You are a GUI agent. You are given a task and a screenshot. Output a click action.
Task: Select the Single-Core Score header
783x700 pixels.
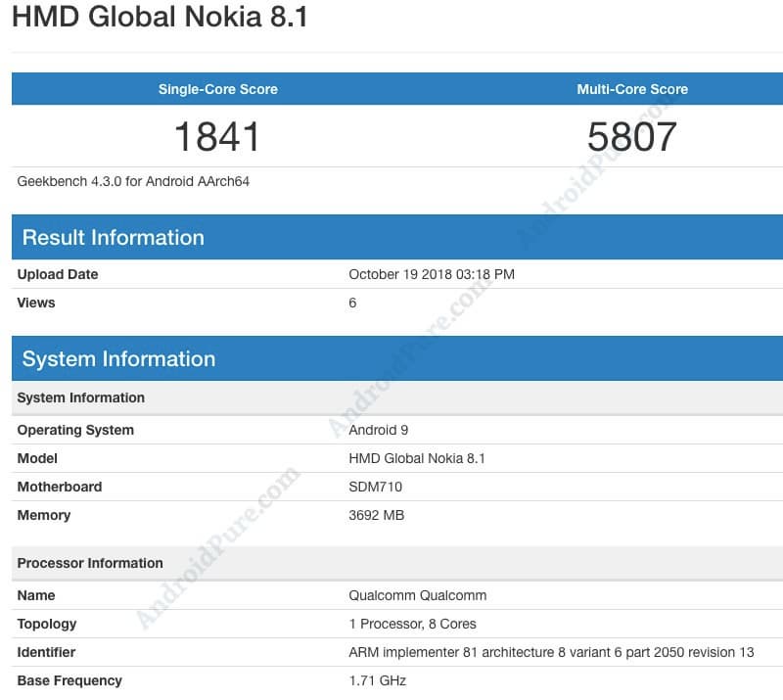(x=217, y=89)
